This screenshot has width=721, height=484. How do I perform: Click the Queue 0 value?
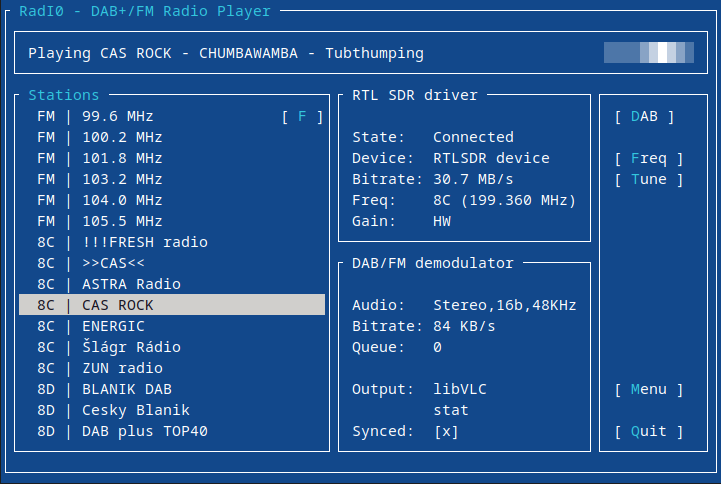pos(437,347)
